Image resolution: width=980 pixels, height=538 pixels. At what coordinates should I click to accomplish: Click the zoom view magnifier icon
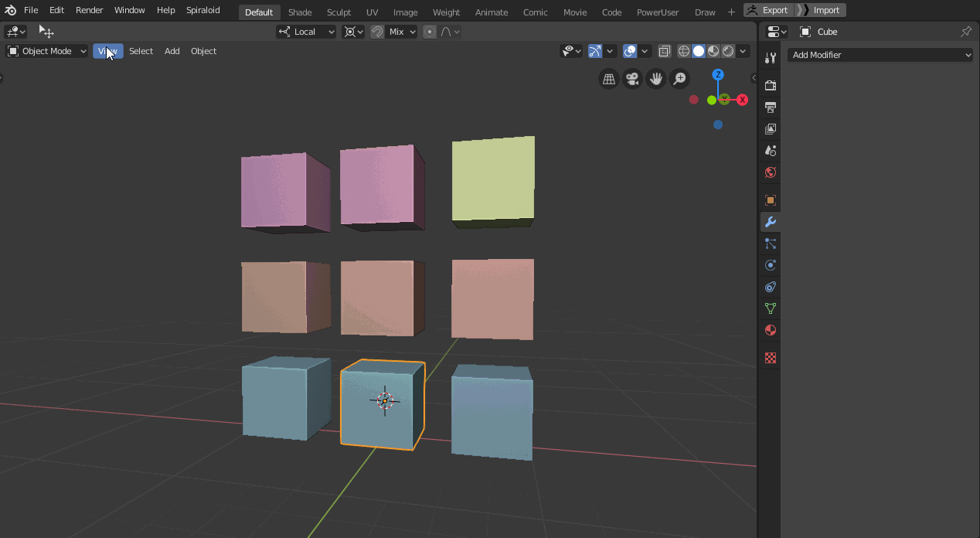click(679, 79)
